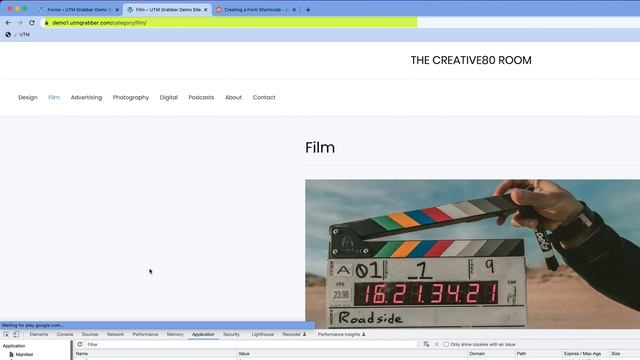Switch to DevTools Sources tab
The image size is (640, 360).
click(90, 334)
